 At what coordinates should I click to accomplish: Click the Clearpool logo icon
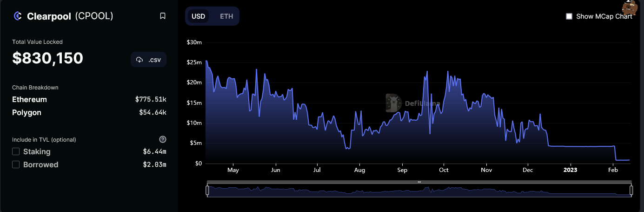pos(18,16)
